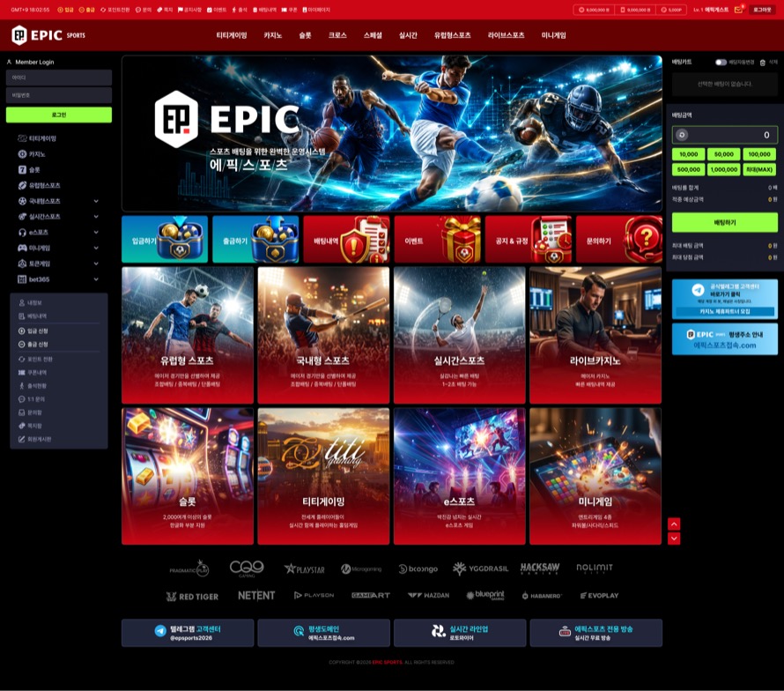This screenshot has width=784, height=691.
Task: Open 회원게시판 in the sidebar panel
Action: 34,439
